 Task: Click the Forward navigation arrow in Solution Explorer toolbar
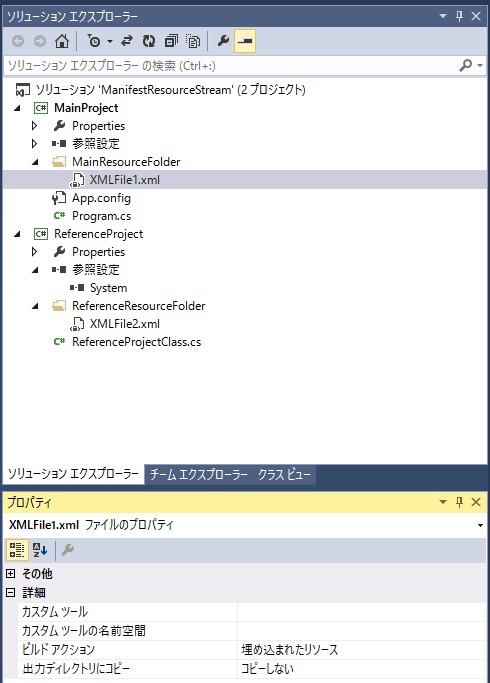(x=40, y=41)
